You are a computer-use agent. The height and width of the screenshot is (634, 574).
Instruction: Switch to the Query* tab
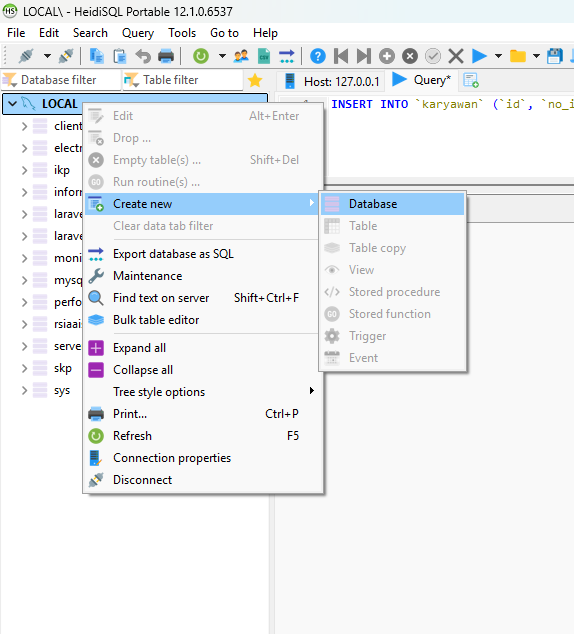click(421, 80)
